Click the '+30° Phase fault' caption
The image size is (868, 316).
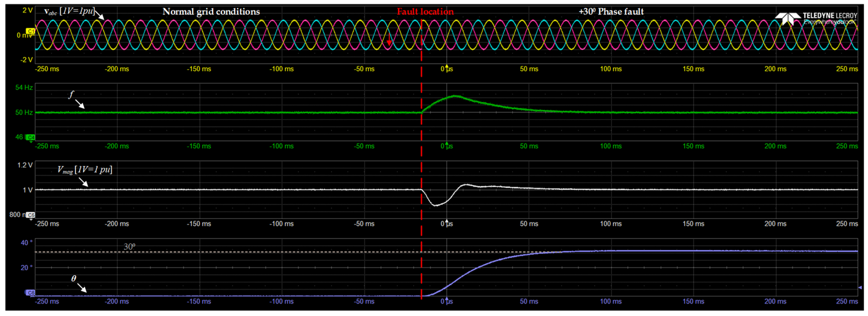click(x=611, y=11)
